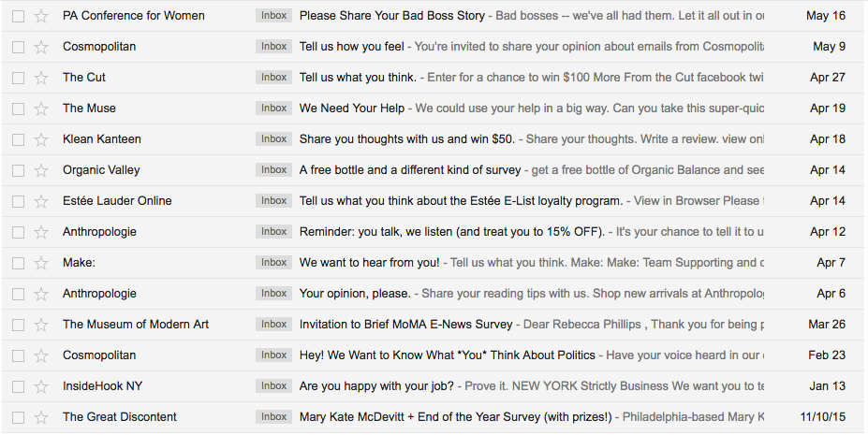Star the InsideHook NY email
Image resolution: width=868 pixels, height=435 pixels.
pos(41,386)
